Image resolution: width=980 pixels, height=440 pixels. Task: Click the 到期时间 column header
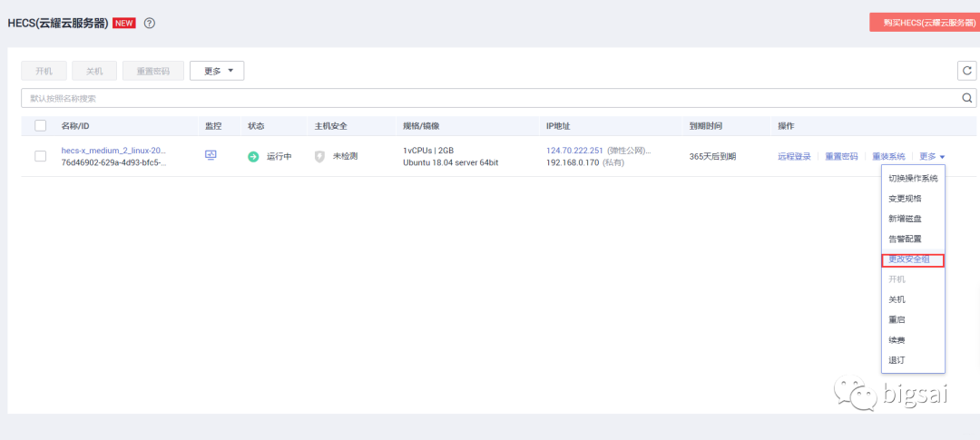(x=706, y=125)
